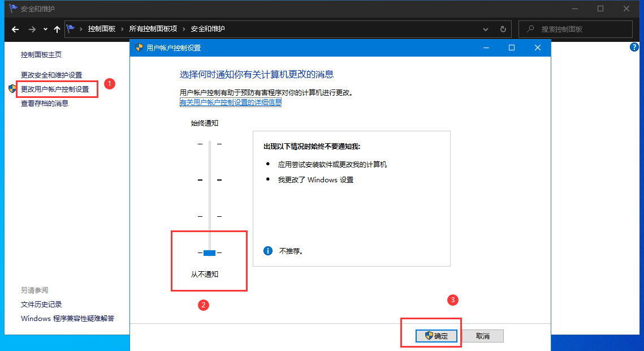Click the search magnifier icon
This screenshot has width=644, height=351.
[531, 29]
